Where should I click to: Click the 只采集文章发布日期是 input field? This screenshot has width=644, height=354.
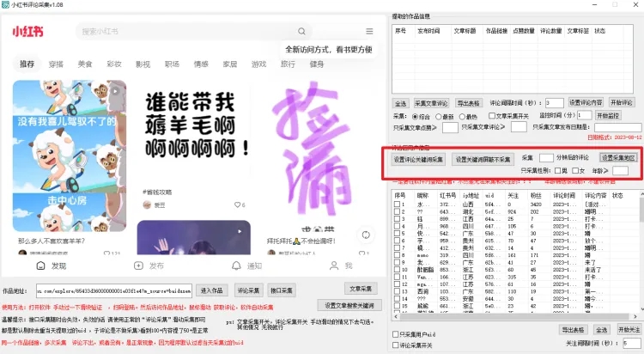(617, 127)
